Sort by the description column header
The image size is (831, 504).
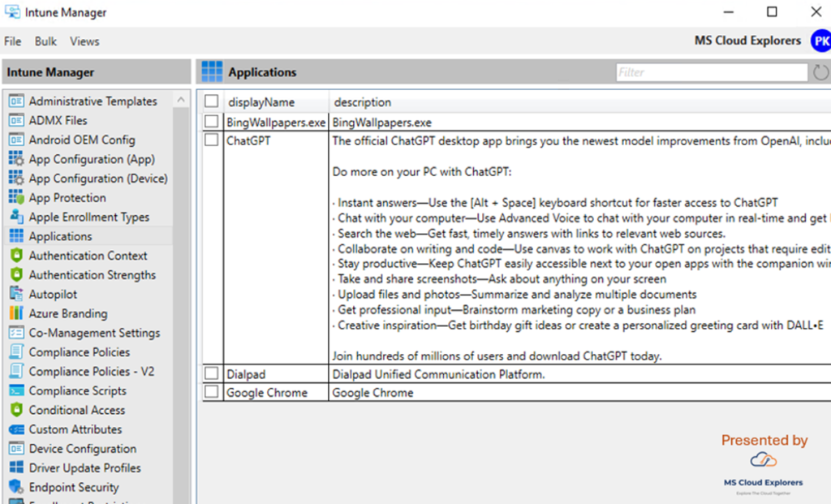point(363,101)
